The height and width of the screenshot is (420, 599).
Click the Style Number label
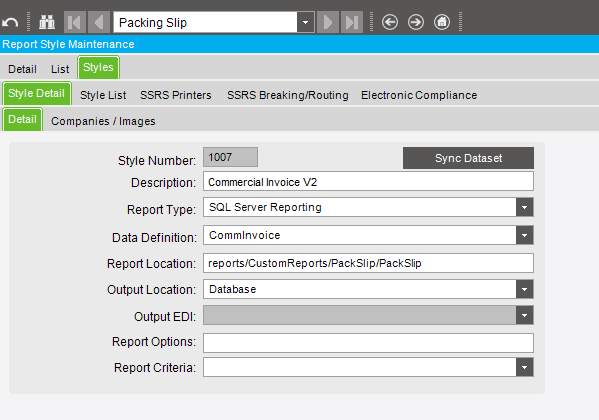(x=157, y=161)
